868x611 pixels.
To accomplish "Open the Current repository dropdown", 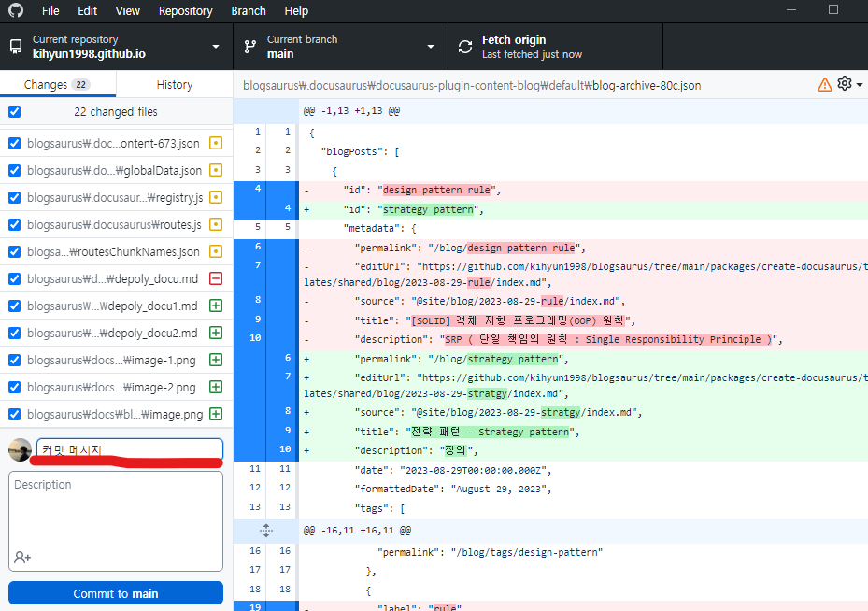I will point(116,47).
